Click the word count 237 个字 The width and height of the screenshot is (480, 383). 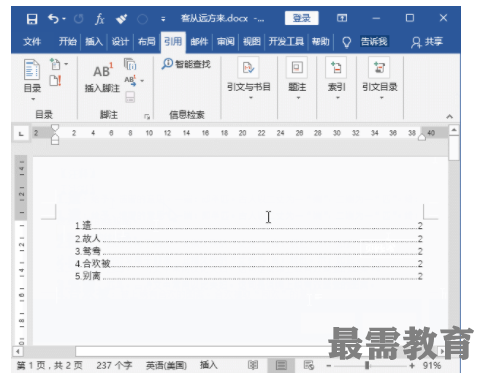pos(114,365)
